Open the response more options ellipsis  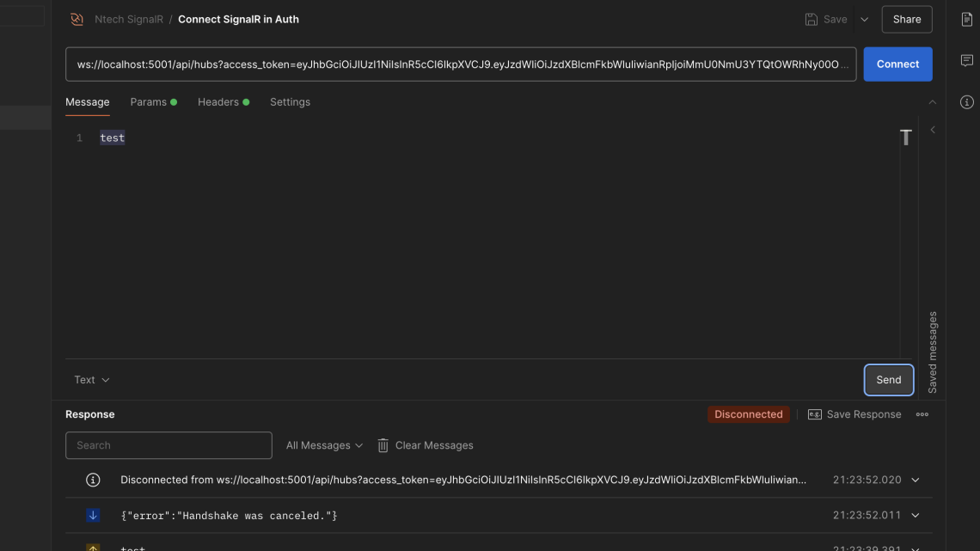tap(922, 414)
